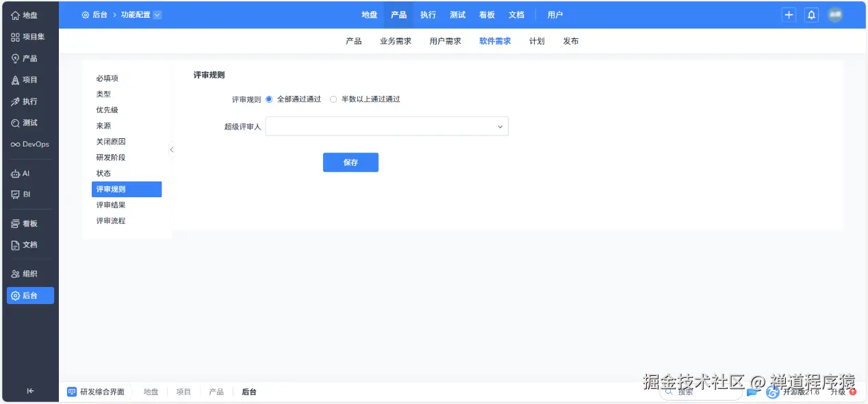This screenshot has height=404, width=868.
Task: Switch to the 计划 tab
Action: [x=537, y=40]
